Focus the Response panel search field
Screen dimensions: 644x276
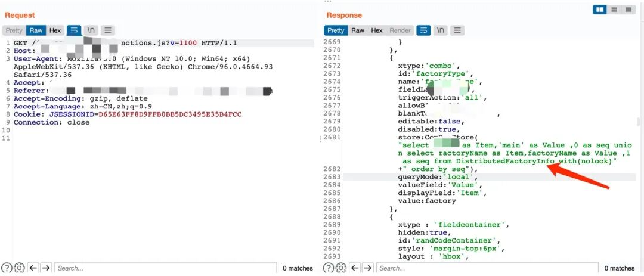tap(488, 268)
